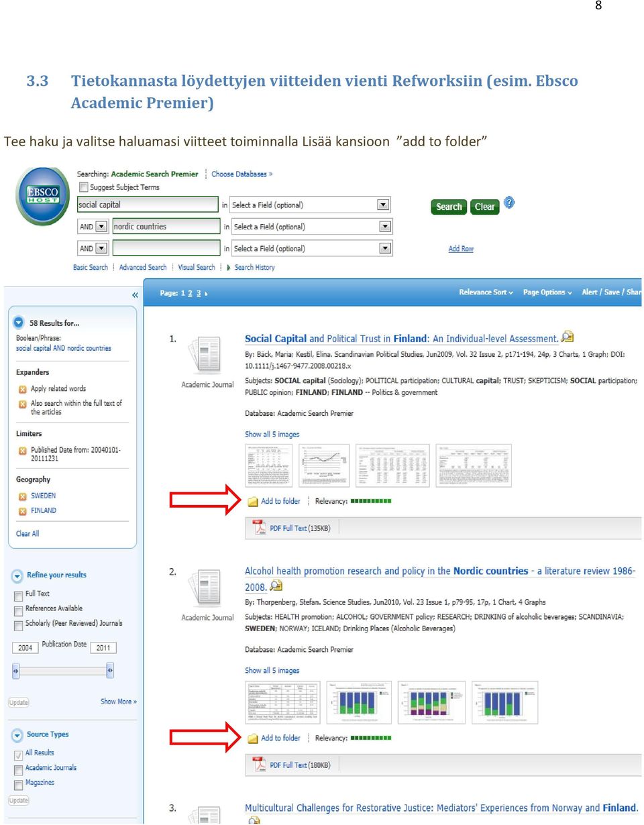Check the Magazines source type
The width and height of the screenshot is (644, 825).
click(x=18, y=785)
